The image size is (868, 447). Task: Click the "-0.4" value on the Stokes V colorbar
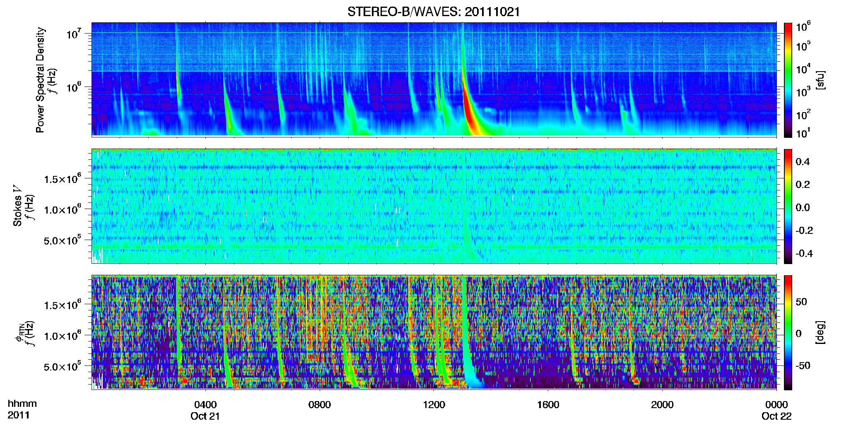tap(804, 253)
